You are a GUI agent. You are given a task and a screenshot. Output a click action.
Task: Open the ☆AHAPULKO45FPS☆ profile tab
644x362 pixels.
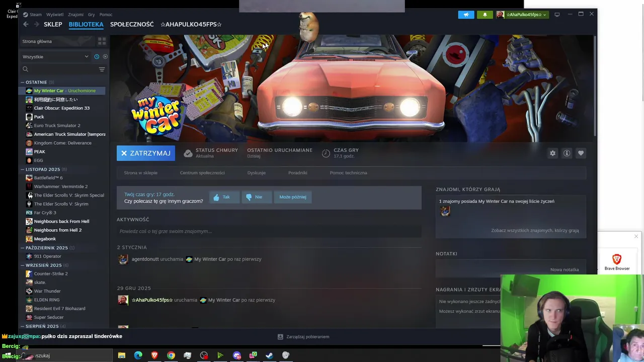pos(191,24)
